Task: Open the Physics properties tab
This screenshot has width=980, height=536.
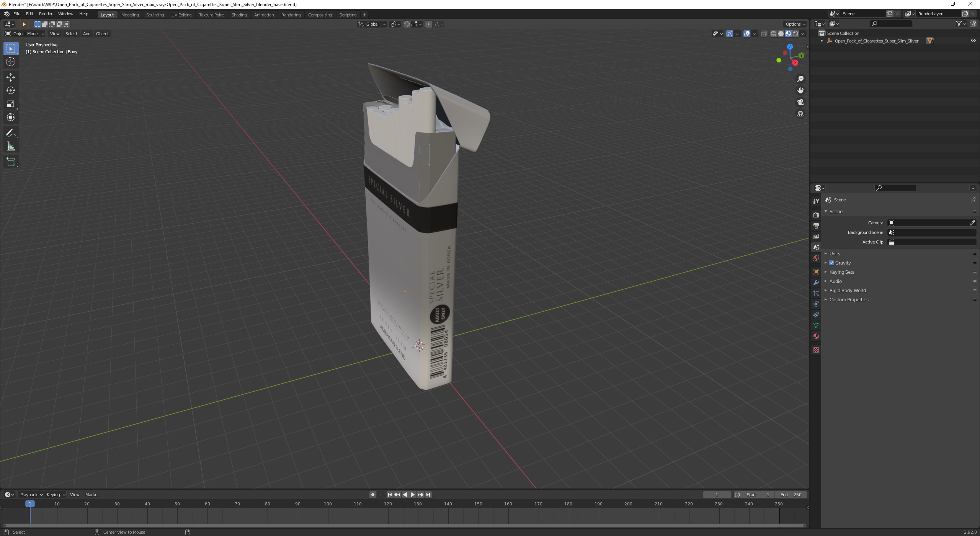Action: pyautogui.click(x=816, y=304)
